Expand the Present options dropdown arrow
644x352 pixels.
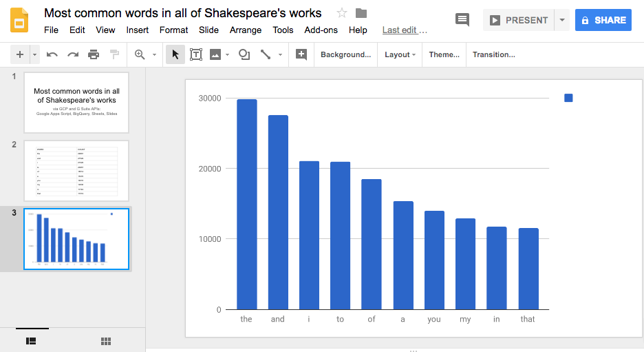tap(562, 20)
